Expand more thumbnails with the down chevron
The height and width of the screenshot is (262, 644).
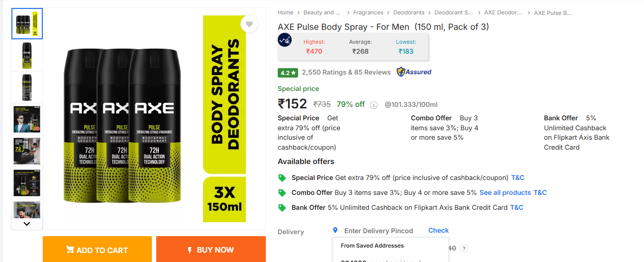(27, 224)
